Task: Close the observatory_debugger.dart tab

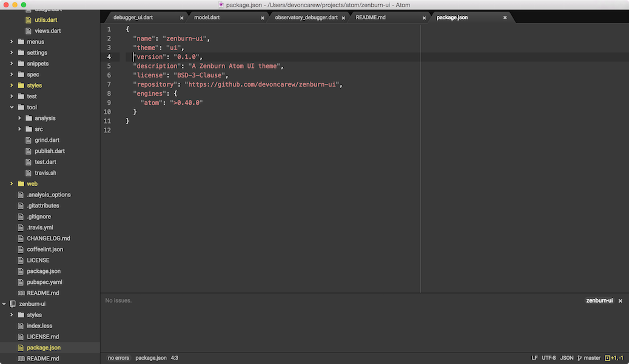Action: click(343, 18)
